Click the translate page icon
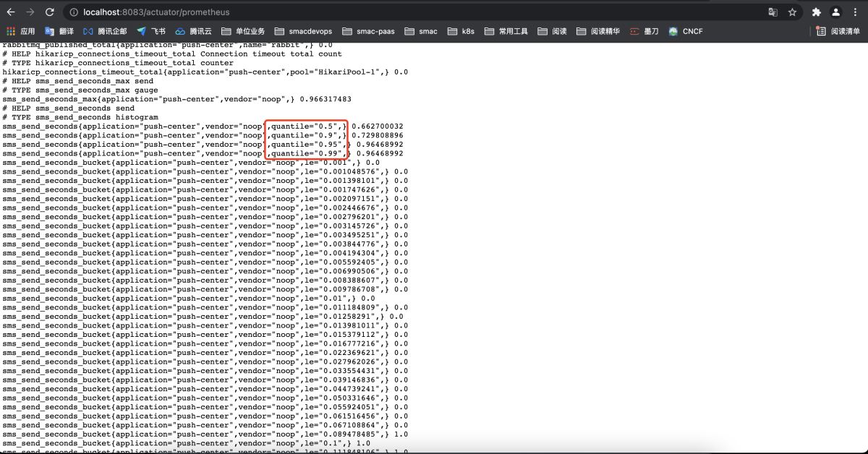The height and width of the screenshot is (454, 868). pyautogui.click(x=773, y=12)
